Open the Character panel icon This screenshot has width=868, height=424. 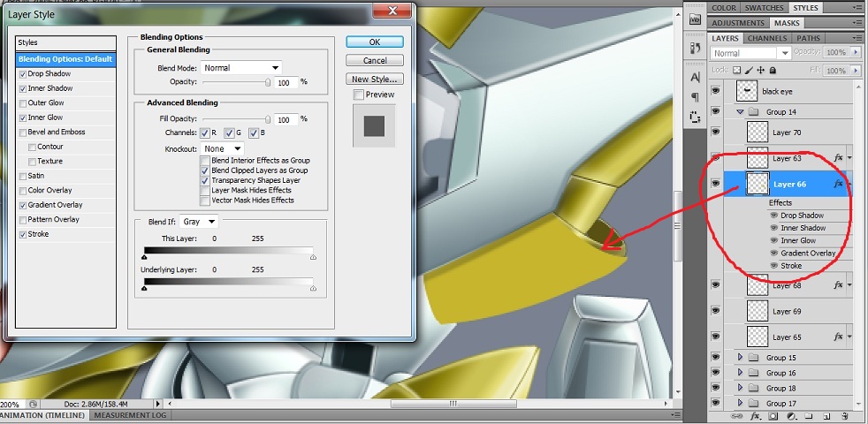pos(695,77)
